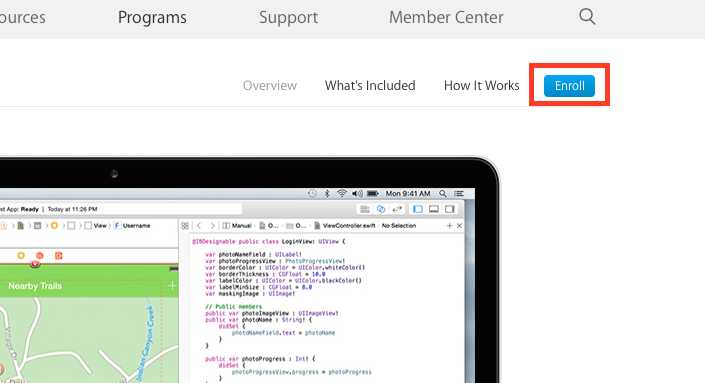The image size is (705, 383).
Task: Click Username in the jump bar
Action: (x=132, y=226)
